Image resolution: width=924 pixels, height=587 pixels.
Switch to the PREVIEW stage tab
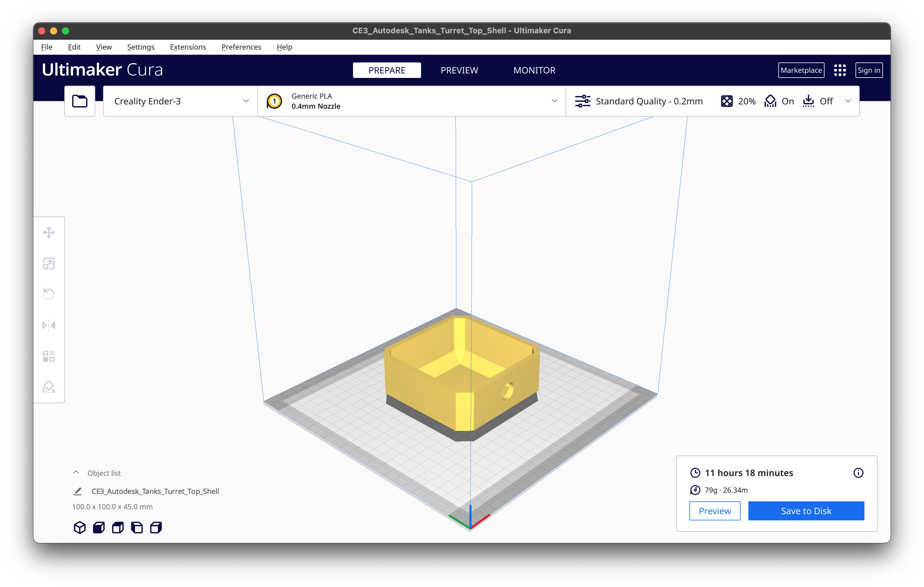459,70
